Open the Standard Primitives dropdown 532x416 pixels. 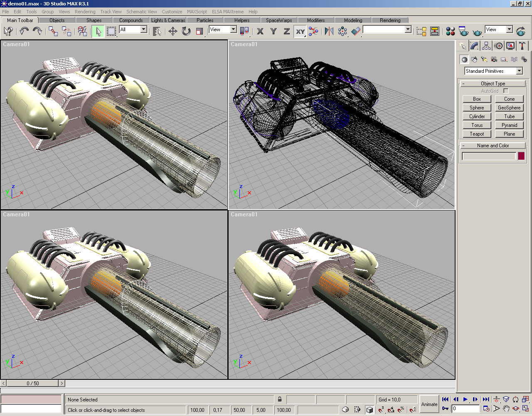tap(519, 71)
